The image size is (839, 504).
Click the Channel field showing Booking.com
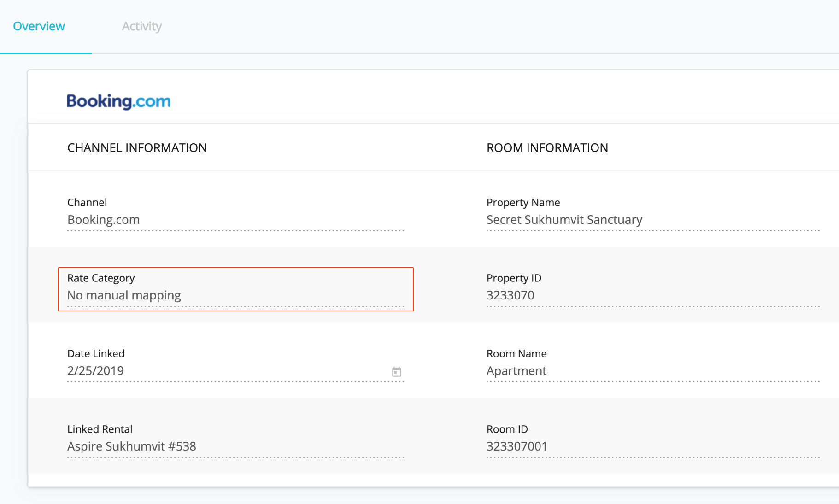(235, 220)
